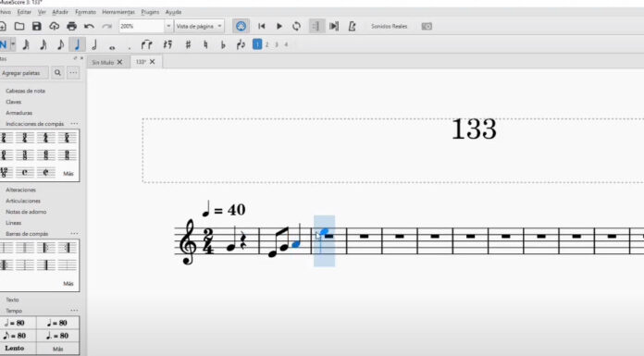The height and width of the screenshot is (356, 644).
Task: Toggle loop playback
Action: tap(296, 26)
